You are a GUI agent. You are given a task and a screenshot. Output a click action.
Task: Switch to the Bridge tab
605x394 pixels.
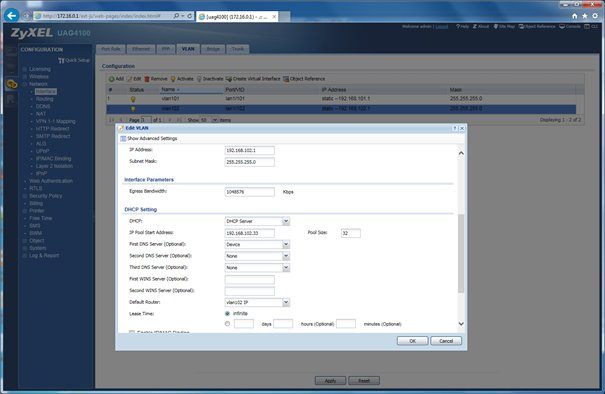point(213,49)
